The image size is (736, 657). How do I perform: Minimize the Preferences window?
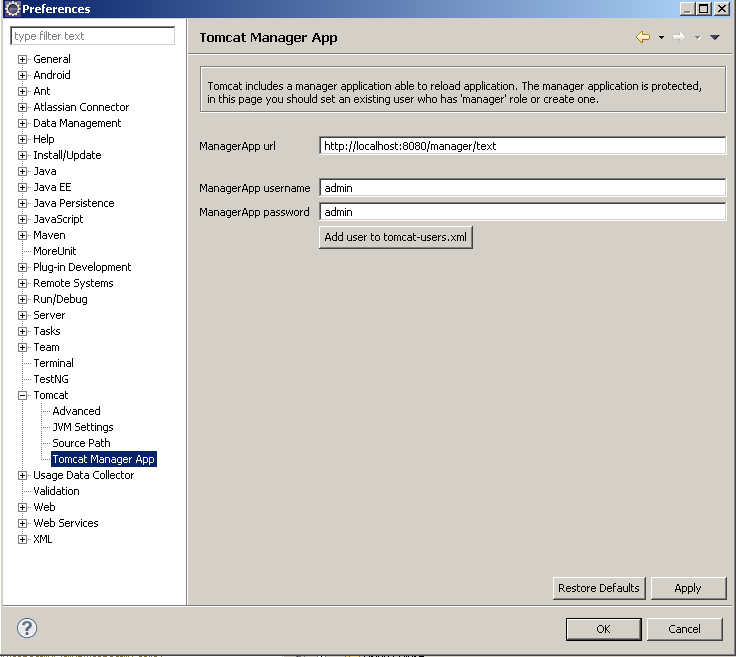tap(687, 8)
